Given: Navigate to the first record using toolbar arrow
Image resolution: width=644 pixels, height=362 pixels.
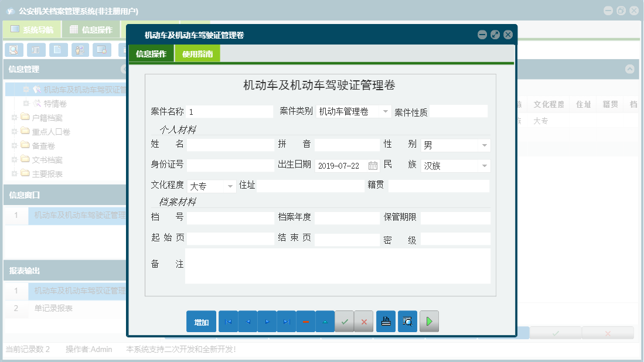Looking at the screenshot, I should click(x=228, y=321).
